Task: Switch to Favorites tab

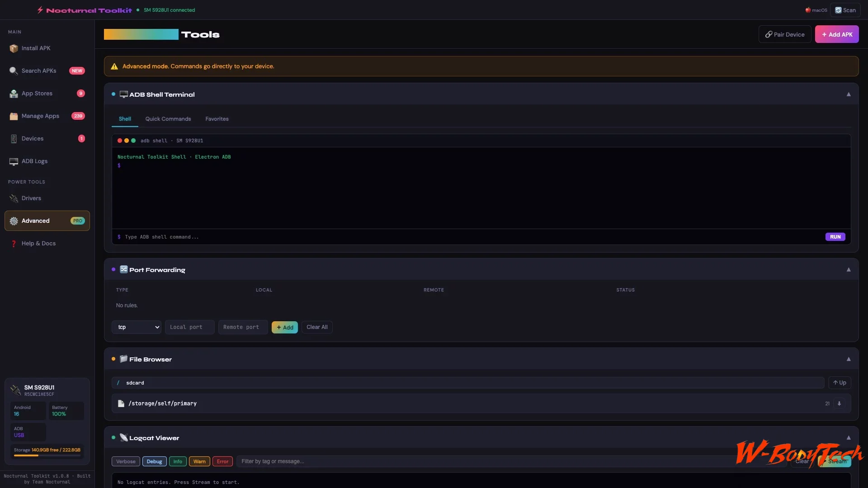Action: [x=217, y=119]
